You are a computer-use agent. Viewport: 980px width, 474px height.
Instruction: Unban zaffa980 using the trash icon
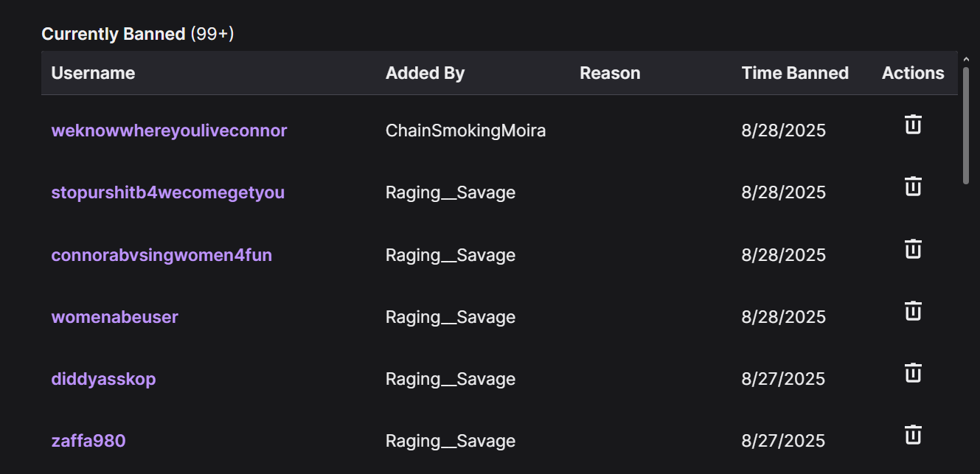click(913, 435)
